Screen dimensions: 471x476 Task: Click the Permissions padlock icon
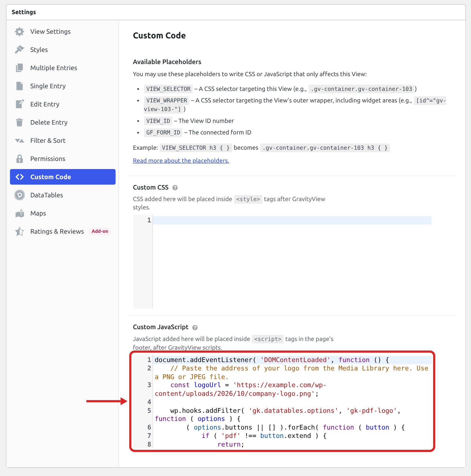19,159
